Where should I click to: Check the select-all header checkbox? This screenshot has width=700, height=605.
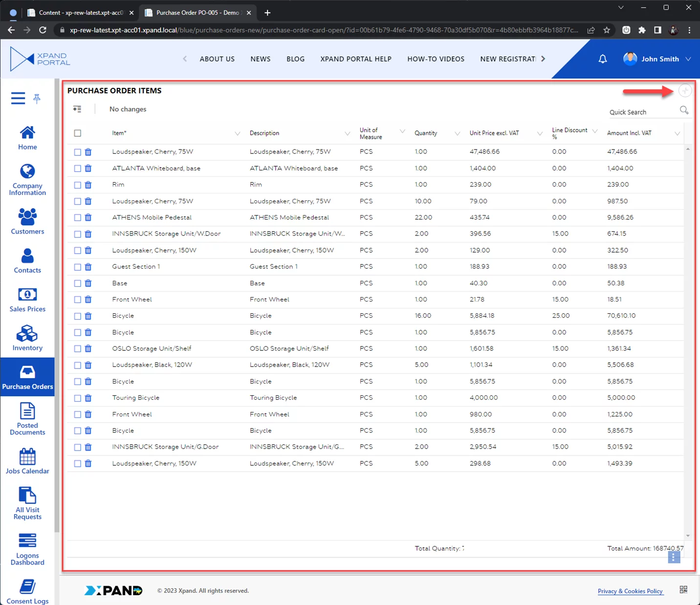pos(78,133)
